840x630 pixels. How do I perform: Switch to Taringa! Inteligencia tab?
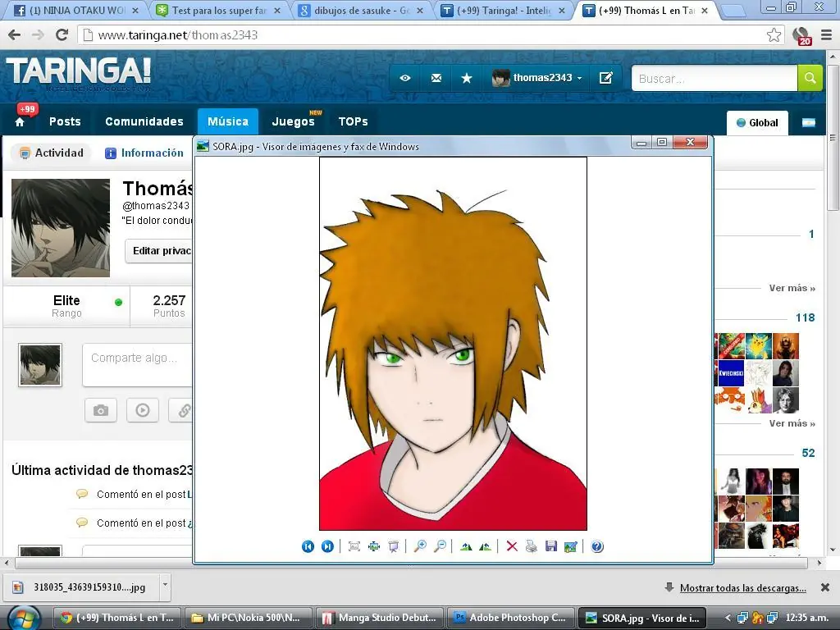point(504,10)
